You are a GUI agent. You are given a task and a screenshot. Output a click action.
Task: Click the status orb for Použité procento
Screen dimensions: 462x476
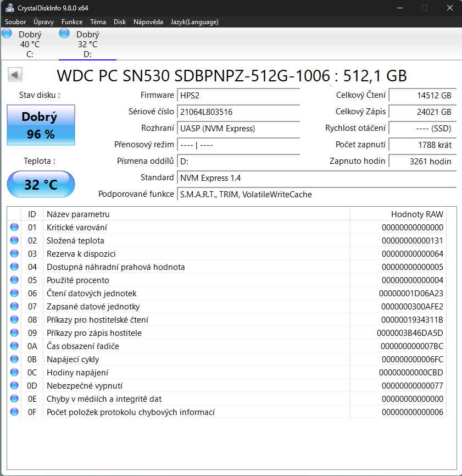[14, 280]
